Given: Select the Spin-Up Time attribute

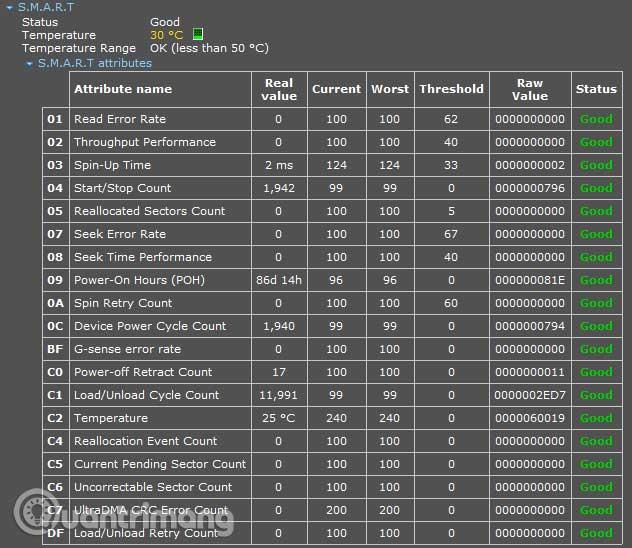Looking at the screenshot, I should 112,165.
